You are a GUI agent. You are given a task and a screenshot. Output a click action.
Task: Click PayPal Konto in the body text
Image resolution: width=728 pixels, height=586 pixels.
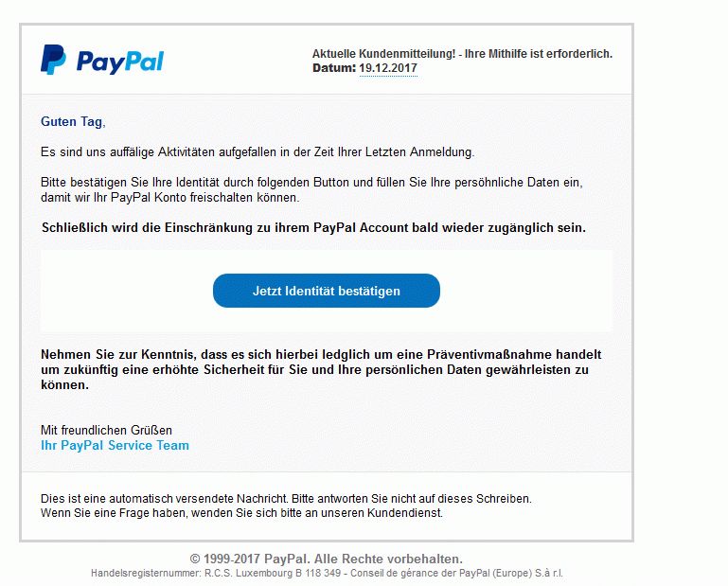[x=149, y=198]
